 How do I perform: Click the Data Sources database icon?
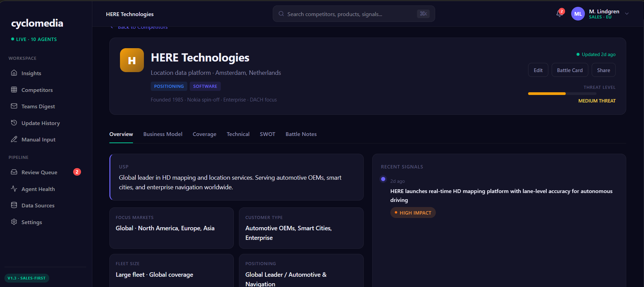tap(14, 205)
